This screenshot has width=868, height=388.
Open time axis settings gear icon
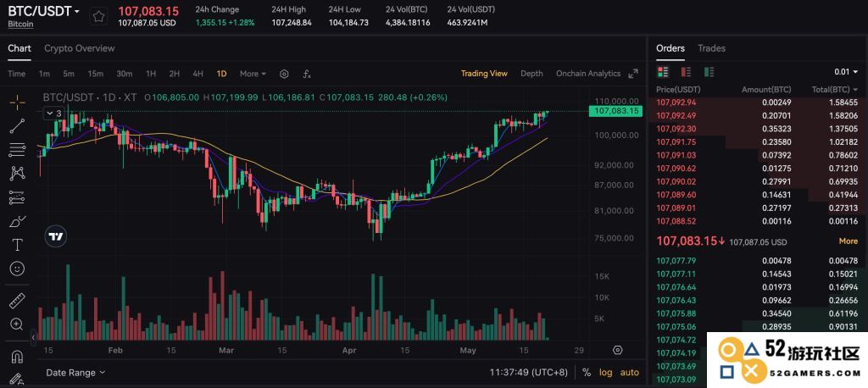click(x=618, y=351)
